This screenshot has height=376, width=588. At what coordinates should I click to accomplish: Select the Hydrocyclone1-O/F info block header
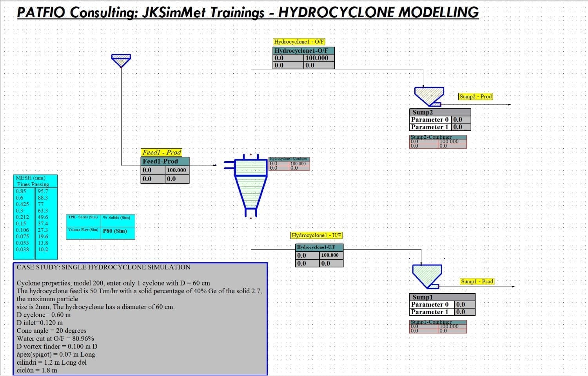pyautogui.click(x=303, y=51)
